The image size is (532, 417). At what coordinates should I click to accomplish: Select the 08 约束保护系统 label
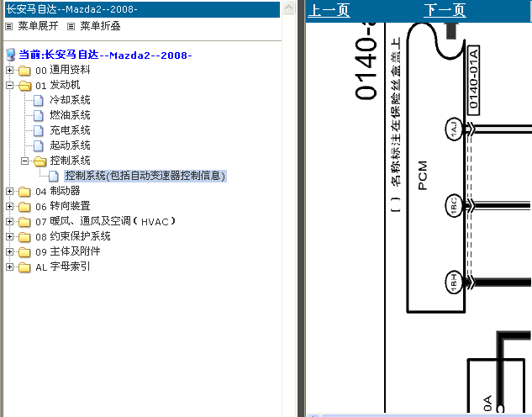click(x=73, y=236)
